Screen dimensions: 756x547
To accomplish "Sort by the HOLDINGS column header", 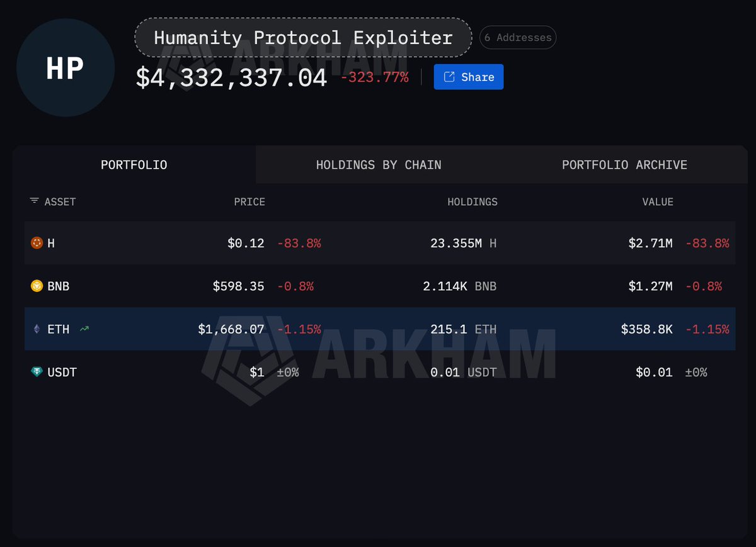I will click(x=472, y=202).
